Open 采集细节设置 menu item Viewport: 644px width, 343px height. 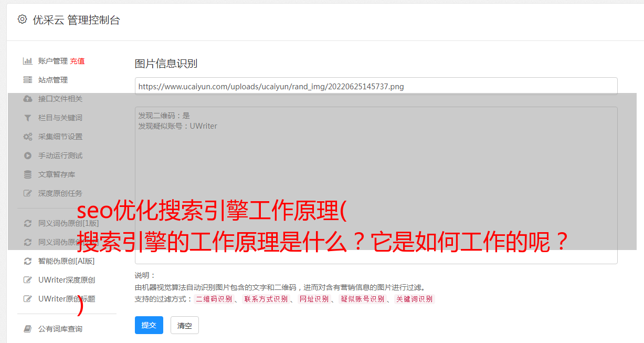(60, 137)
